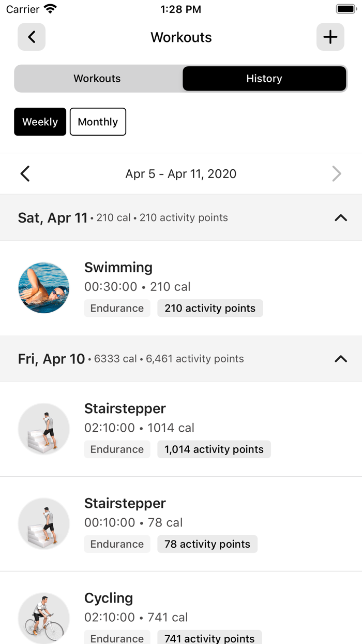The height and width of the screenshot is (644, 362).
Task: Tap the plus icon to add a workout
Action: (x=330, y=37)
